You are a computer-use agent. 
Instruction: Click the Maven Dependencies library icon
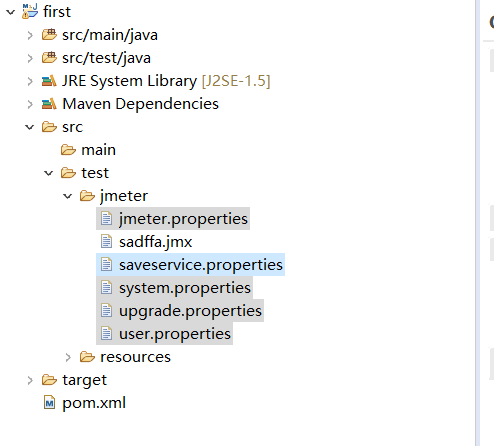[x=49, y=104]
